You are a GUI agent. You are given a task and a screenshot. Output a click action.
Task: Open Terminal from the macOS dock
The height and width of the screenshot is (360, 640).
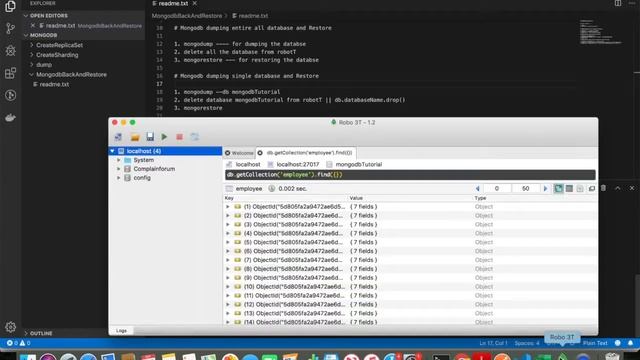coord(441,358)
